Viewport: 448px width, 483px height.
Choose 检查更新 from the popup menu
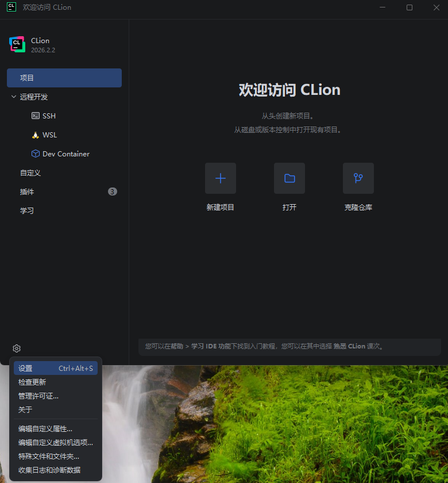(56, 382)
